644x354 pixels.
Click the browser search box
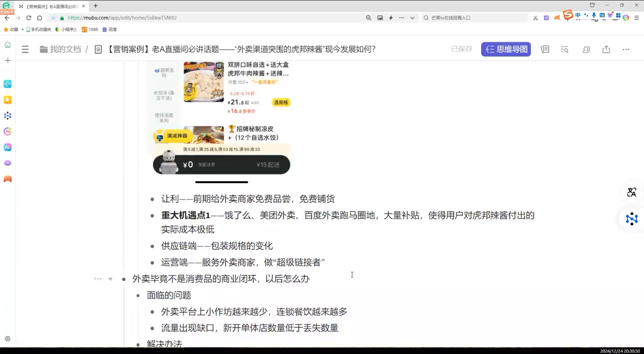point(475,18)
